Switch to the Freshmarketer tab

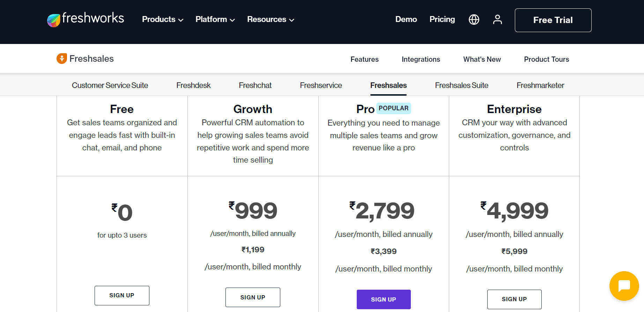pos(540,85)
